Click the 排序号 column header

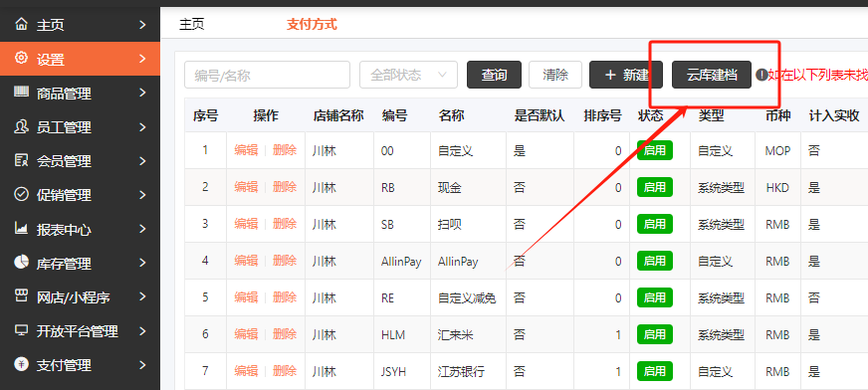click(x=602, y=115)
